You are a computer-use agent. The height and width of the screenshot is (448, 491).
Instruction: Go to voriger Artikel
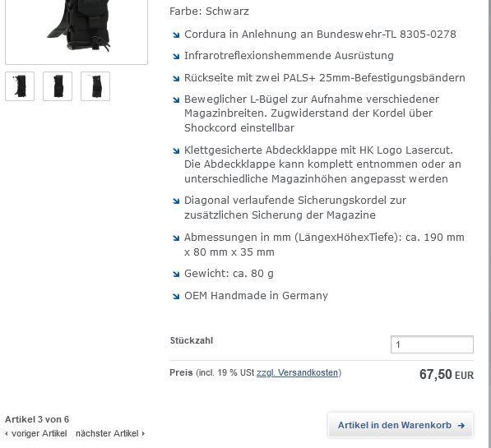pyautogui.click(x=39, y=433)
